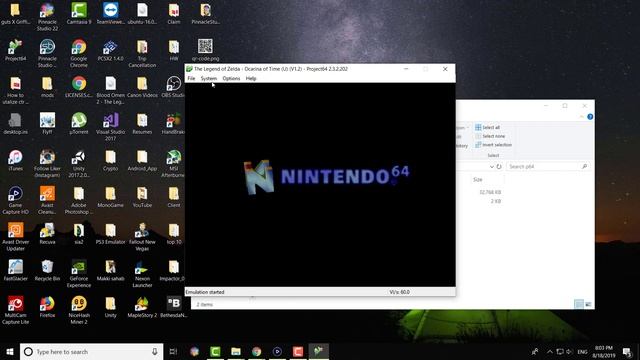Open the volume control in tray
The image size is (640, 360).
570,352
